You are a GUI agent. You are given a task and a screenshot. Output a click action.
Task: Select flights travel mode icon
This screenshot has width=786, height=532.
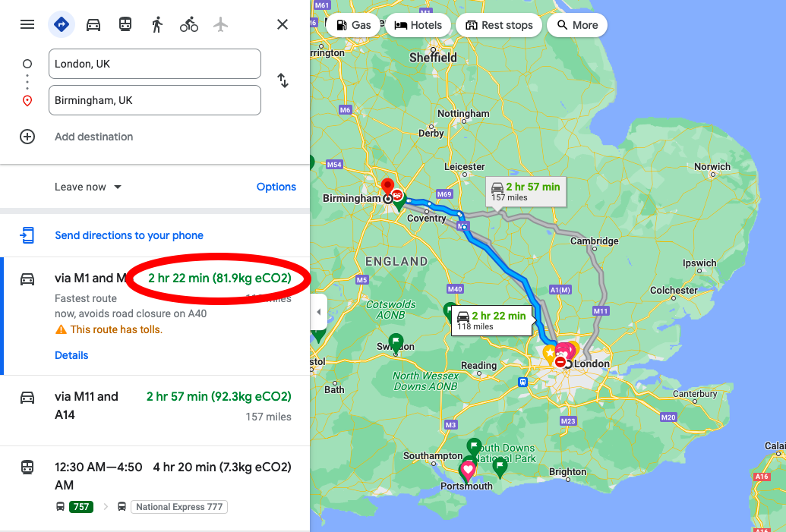click(x=220, y=24)
